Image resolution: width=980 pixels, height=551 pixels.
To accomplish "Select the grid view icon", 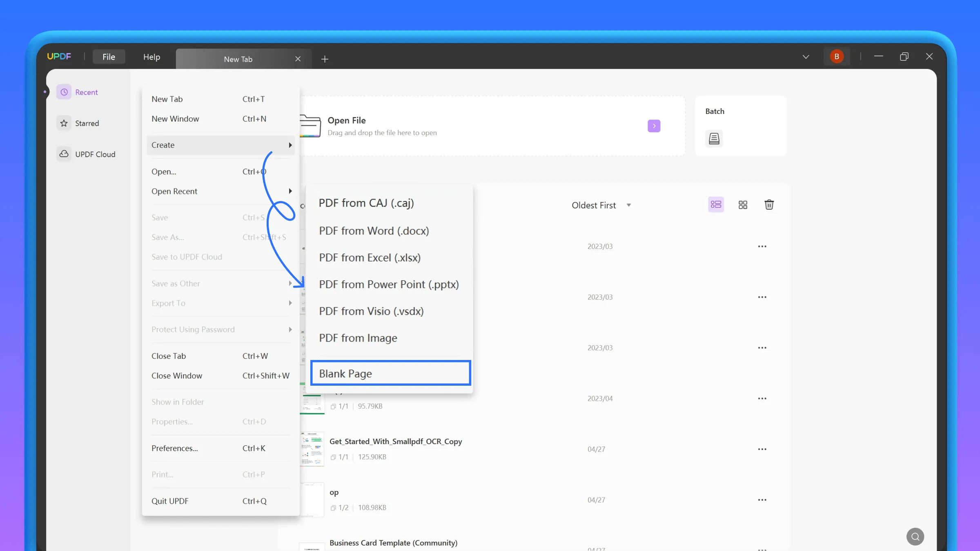I will 743,204.
